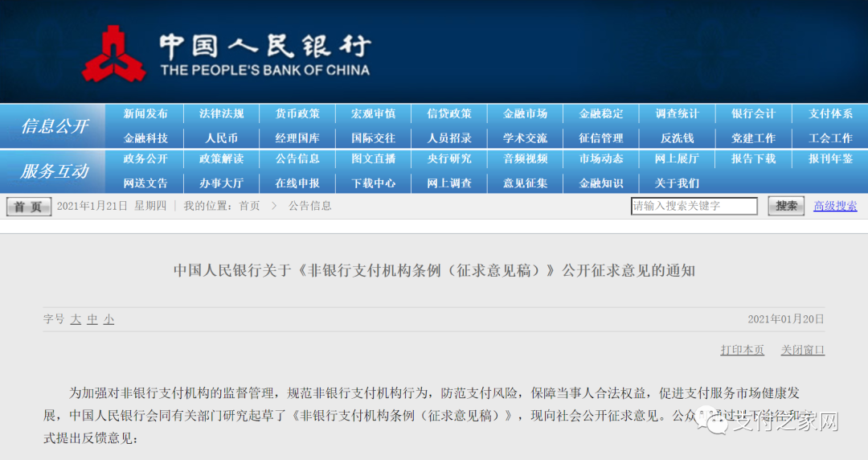Open 调查统计 menu item
Viewport: 868px width, 460px height.
[x=677, y=113]
